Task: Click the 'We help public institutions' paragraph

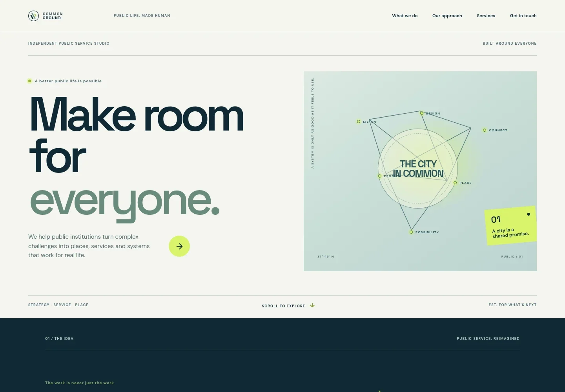Action: pos(89,246)
